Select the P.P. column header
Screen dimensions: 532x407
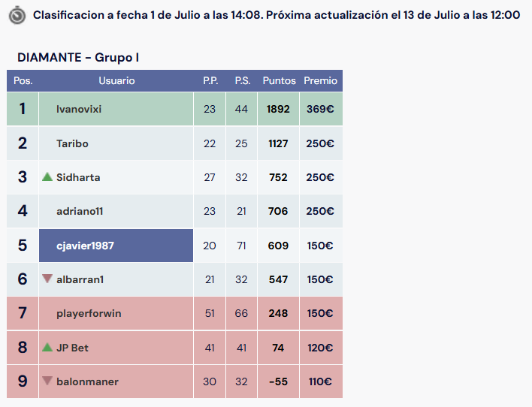point(210,80)
